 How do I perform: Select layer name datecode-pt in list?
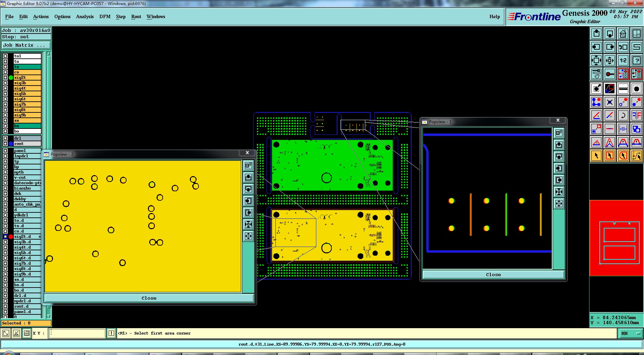(x=27, y=183)
